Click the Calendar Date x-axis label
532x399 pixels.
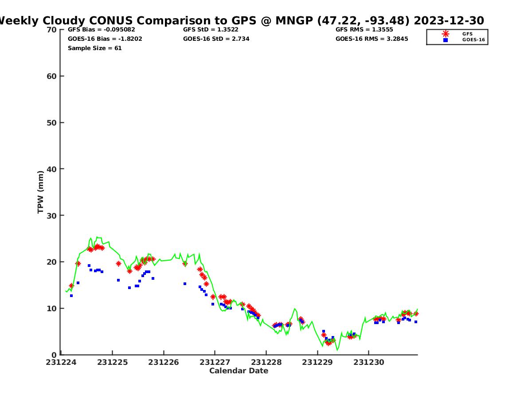coord(239,371)
